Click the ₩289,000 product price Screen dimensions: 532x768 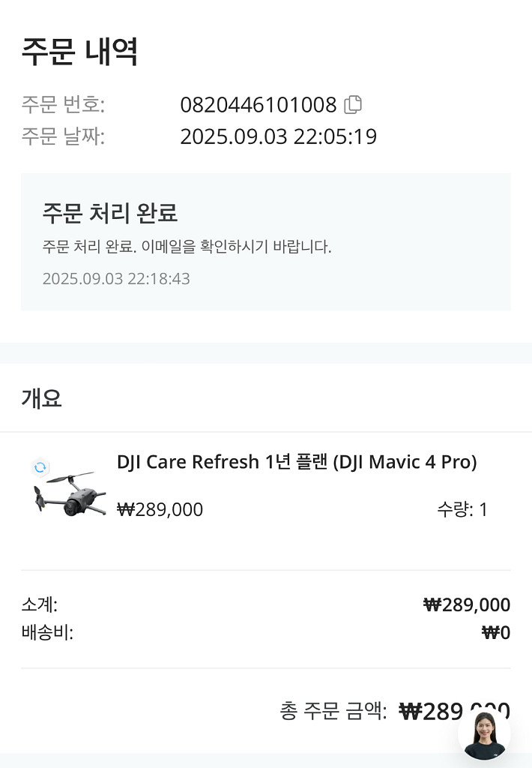pos(160,509)
